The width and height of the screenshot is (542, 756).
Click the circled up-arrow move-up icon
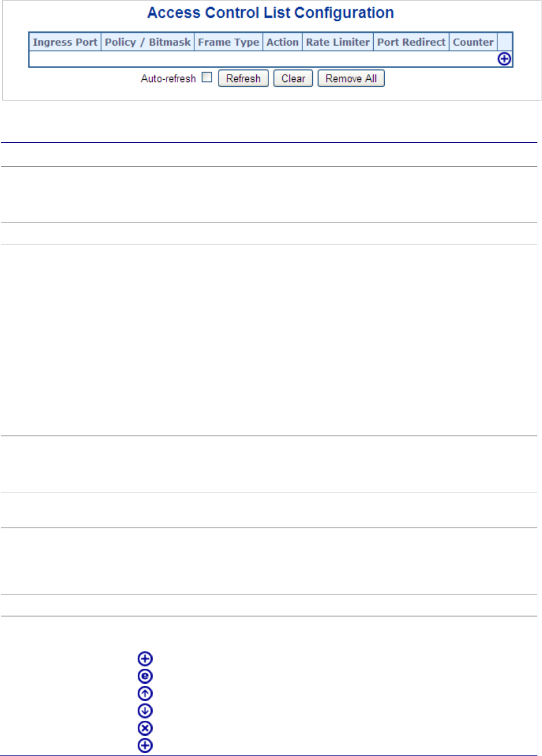pos(145,693)
